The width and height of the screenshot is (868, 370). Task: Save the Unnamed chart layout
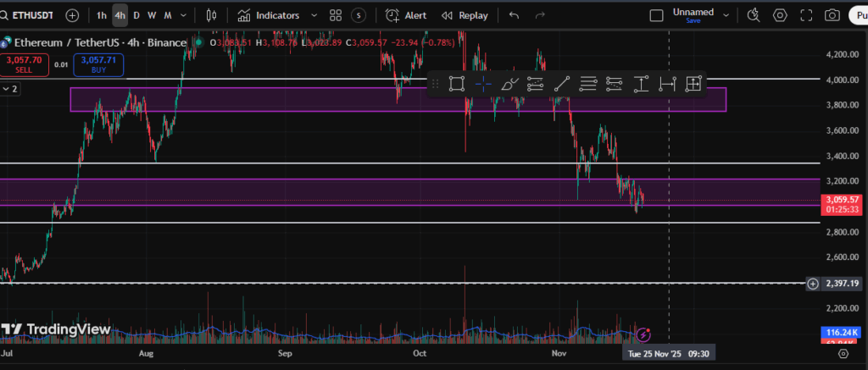tap(693, 20)
